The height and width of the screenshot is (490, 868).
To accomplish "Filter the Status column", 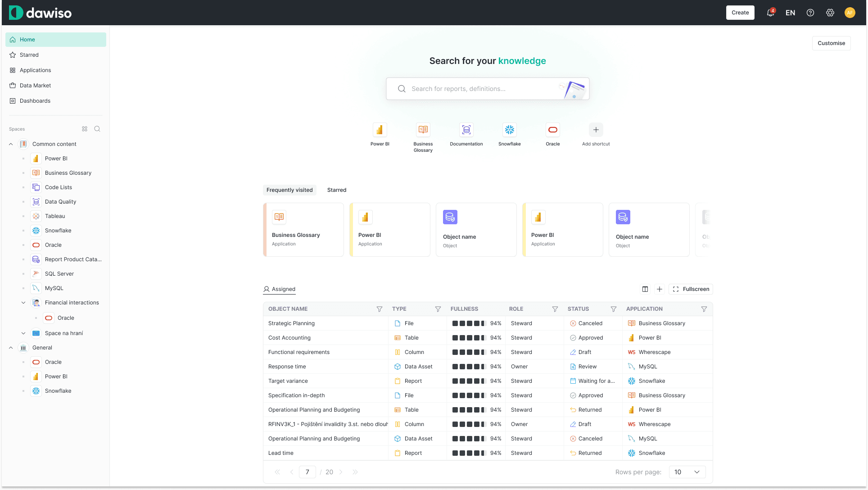I will click(614, 309).
